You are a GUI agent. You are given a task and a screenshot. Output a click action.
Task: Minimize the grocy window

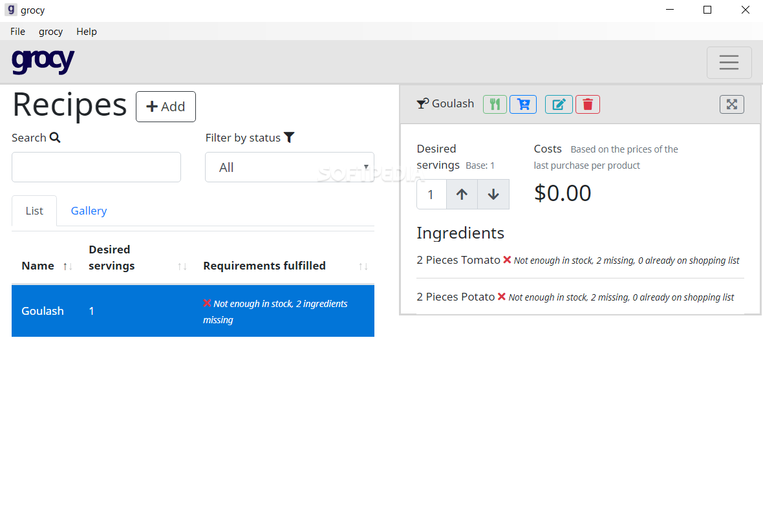pyautogui.click(x=670, y=10)
